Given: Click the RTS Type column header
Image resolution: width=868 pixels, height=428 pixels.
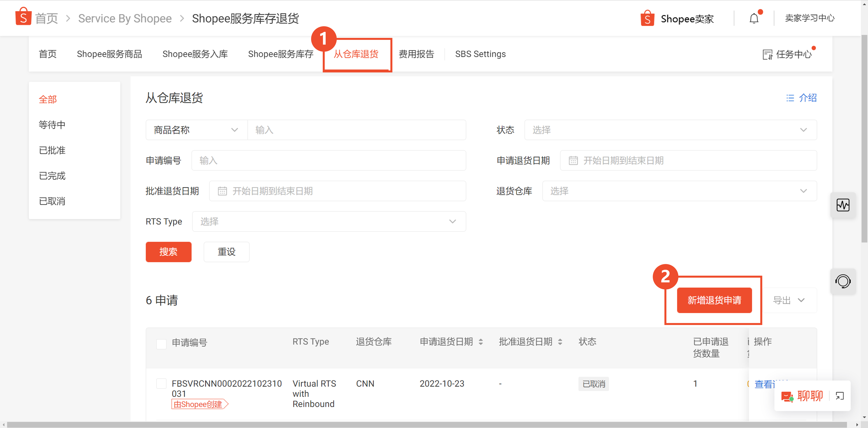Looking at the screenshot, I should point(310,342).
